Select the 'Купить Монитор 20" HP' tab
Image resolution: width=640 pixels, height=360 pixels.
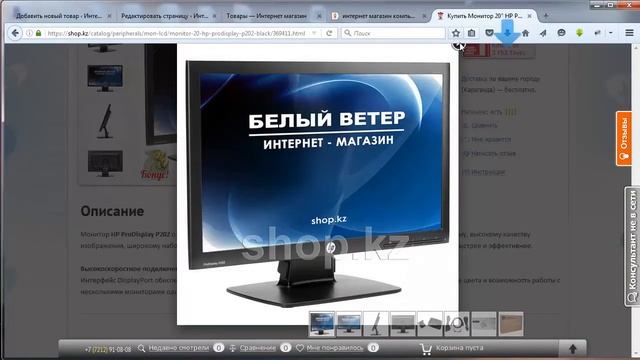(x=484, y=16)
